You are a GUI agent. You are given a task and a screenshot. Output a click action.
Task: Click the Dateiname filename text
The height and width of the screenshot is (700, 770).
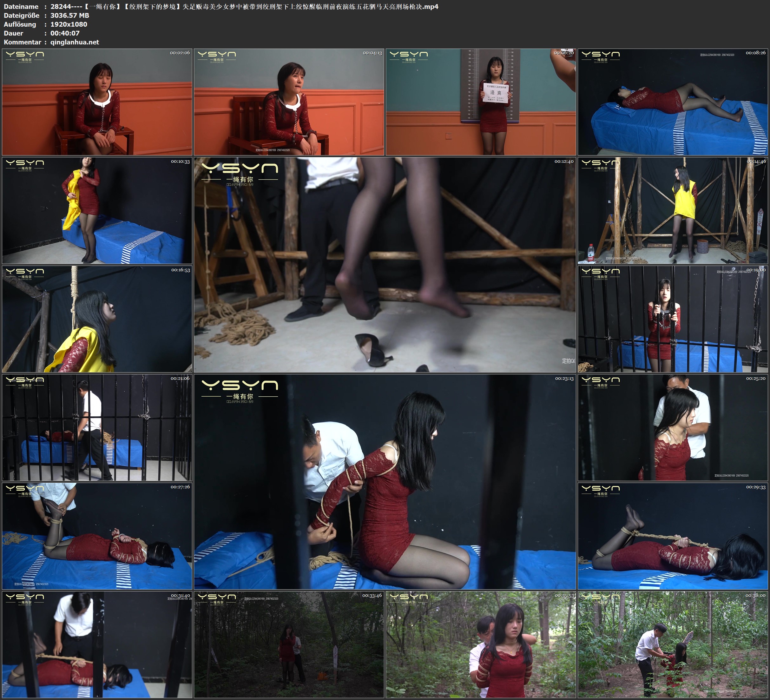click(244, 6)
